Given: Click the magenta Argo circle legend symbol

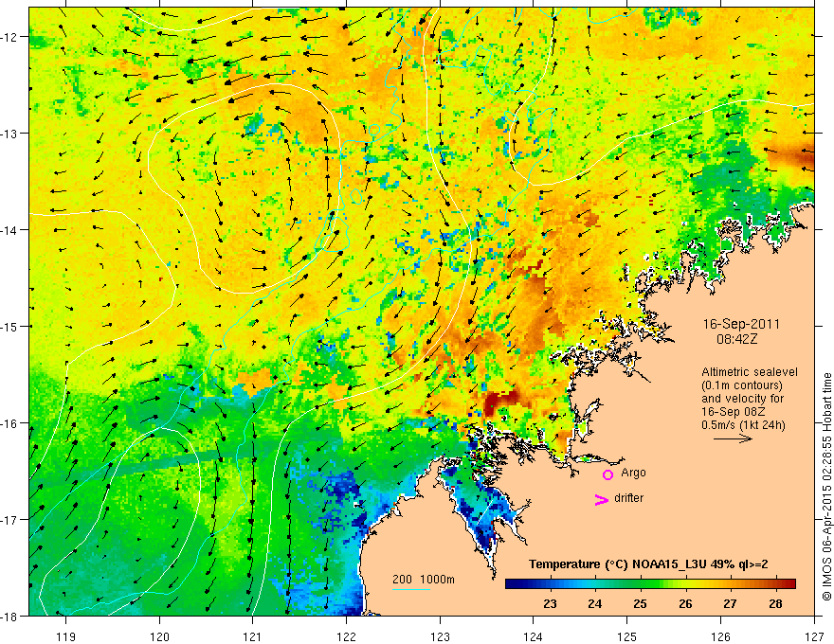Looking at the screenshot, I should point(607,474).
